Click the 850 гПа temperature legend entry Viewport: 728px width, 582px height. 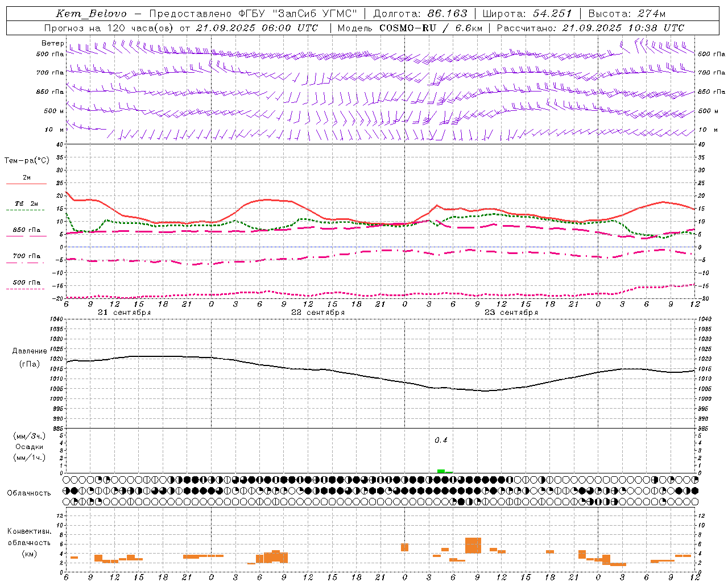point(27,230)
